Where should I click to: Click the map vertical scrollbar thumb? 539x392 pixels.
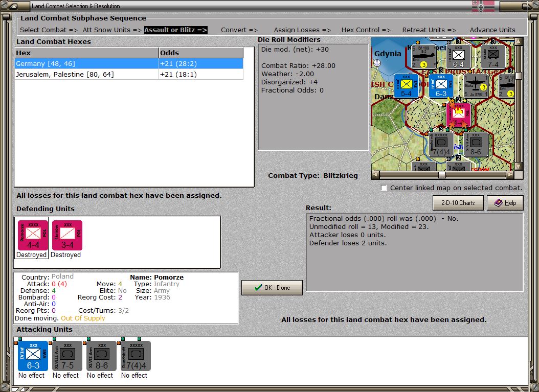click(519, 76)
